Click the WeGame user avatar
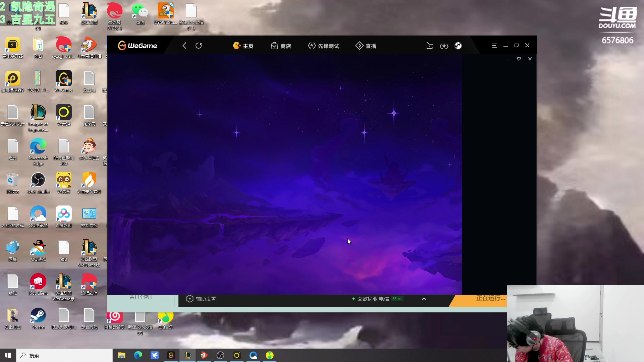The width and height of the screenshot is (644, 362). [458, 46]
